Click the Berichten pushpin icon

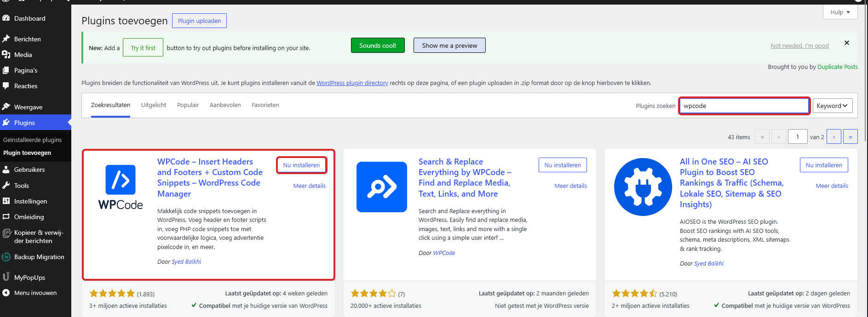pos(6,39)
